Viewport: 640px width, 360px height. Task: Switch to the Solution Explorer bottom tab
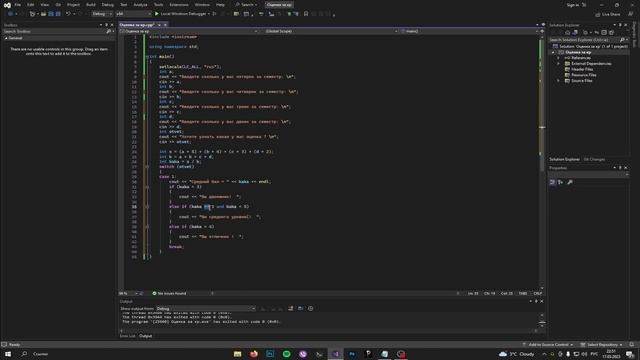click(564, 159)
